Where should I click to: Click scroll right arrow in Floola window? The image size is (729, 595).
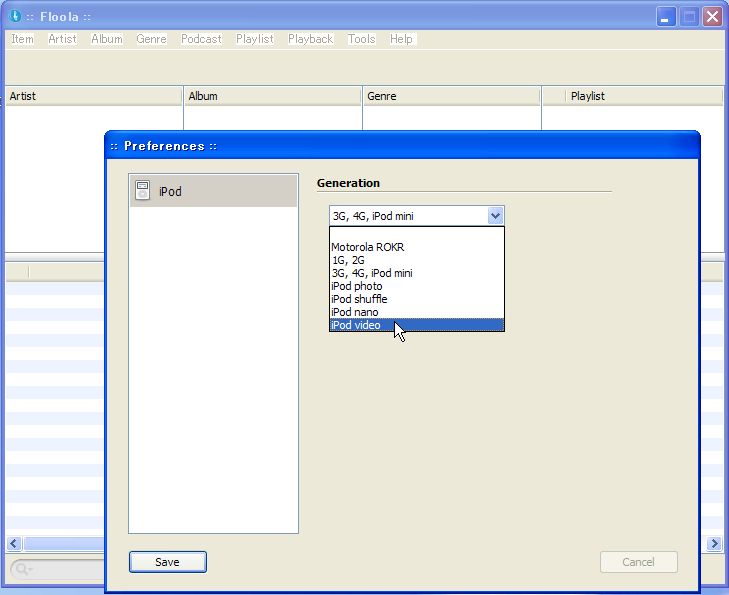(714, 543)
